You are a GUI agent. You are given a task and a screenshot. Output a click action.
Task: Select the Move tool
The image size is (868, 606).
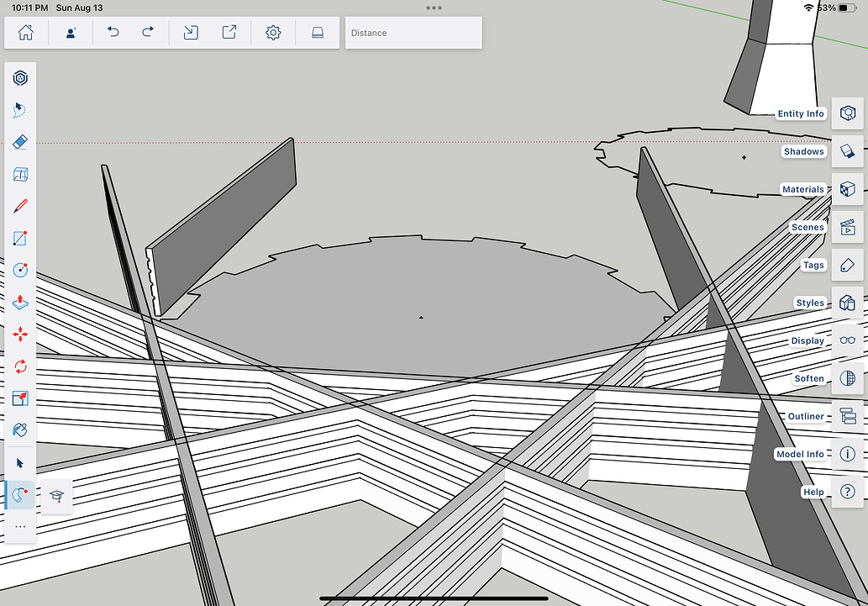[x=19, y=334]
